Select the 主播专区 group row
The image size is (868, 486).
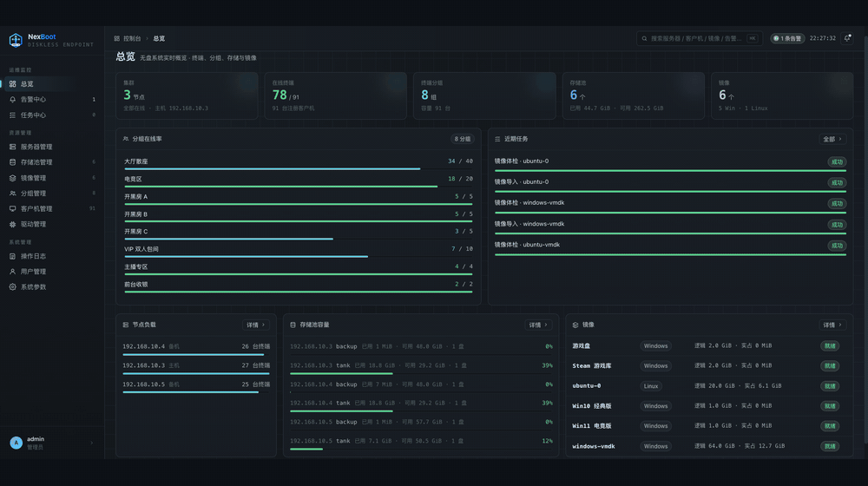pyautogui.click(x=299, y=269)
